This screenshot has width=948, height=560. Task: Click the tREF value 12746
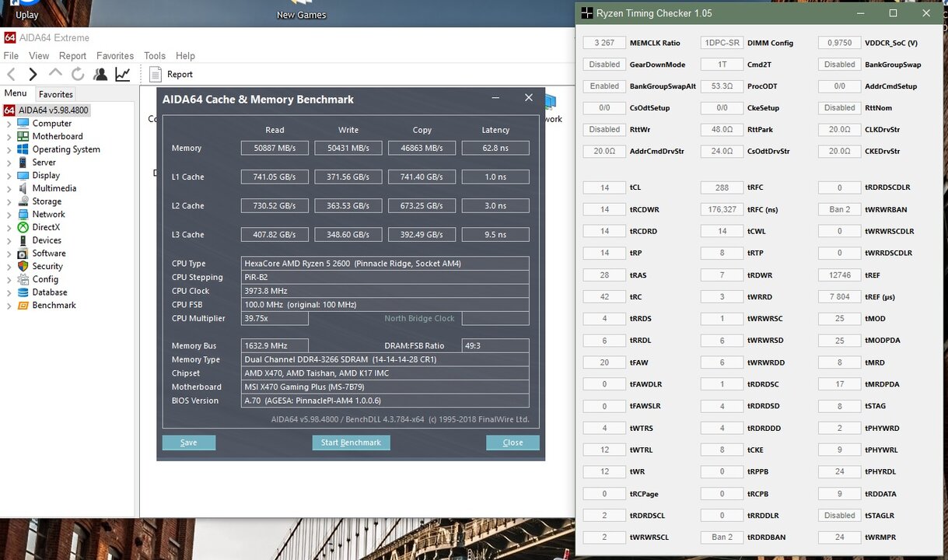pyautogui.click(x=839, y=275)
